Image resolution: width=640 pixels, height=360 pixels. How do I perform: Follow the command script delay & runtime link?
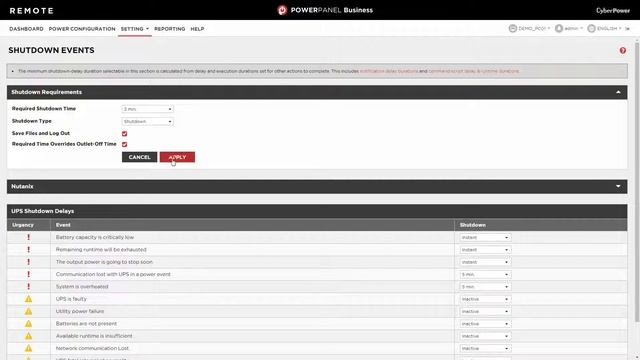(x=473, y=71)
